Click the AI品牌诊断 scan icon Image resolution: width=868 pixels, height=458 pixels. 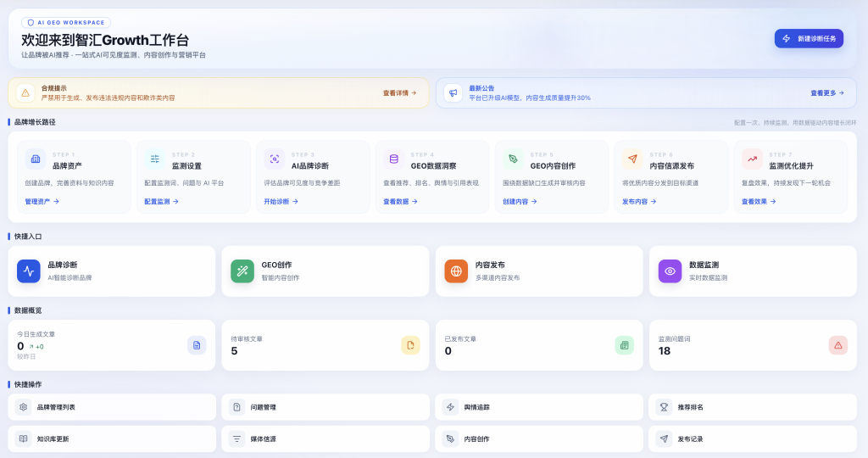[x=275, y=159]
